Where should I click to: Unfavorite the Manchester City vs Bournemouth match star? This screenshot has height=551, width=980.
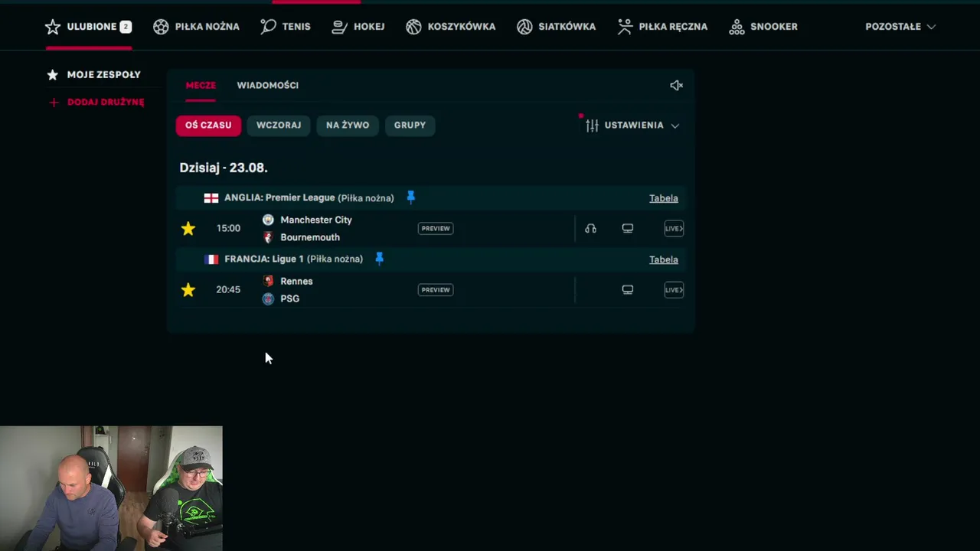pos(188,228)
